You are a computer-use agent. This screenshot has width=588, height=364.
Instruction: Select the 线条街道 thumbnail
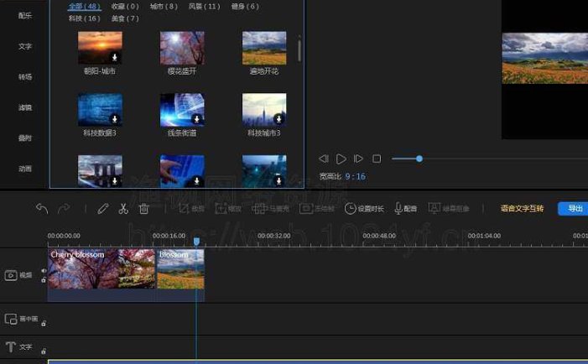pos(182,110)
